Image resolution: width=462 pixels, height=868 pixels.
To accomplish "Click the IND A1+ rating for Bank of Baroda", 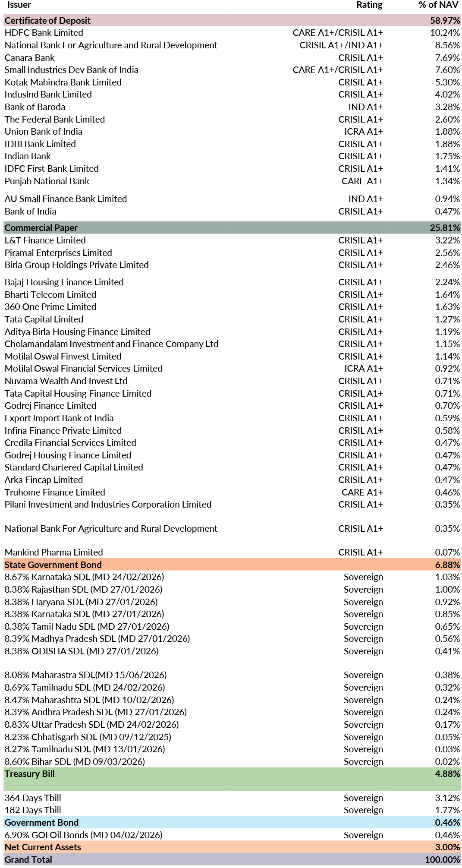I will tap(365, 107).
